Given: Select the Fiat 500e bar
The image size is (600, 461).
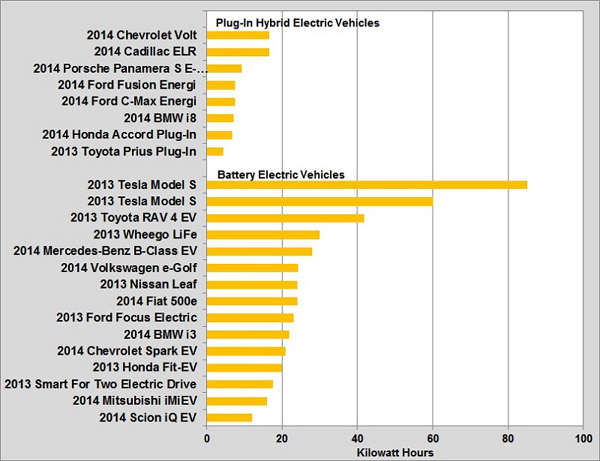Looking at the screenshot, I should pyautogui.click(x=252, y=301).
